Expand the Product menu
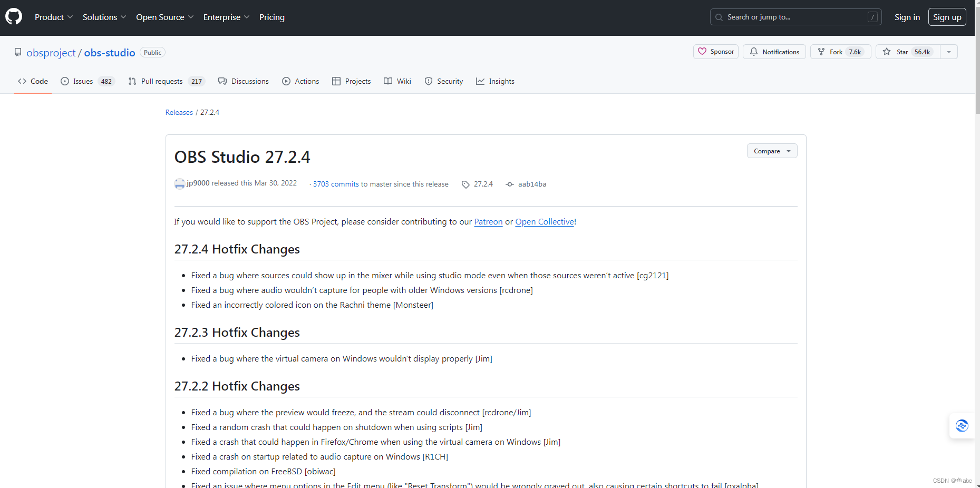Viewport: 980px width, 488px height. [x=54, y=17]
